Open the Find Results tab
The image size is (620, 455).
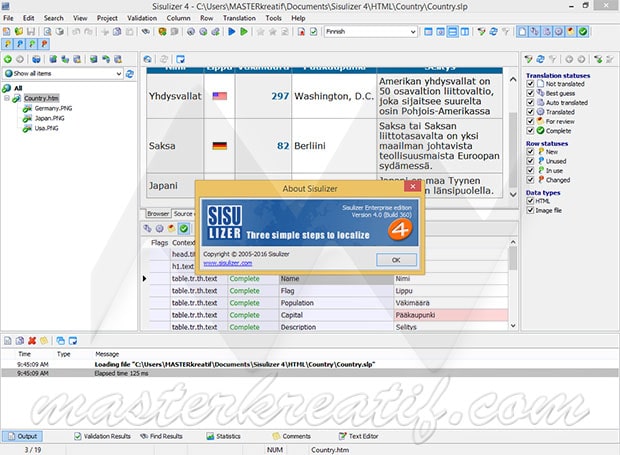tap(161, 436)
